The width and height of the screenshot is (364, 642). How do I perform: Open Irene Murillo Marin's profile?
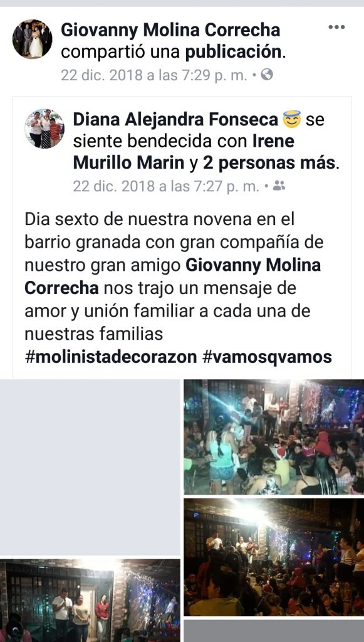coord(184,152)
